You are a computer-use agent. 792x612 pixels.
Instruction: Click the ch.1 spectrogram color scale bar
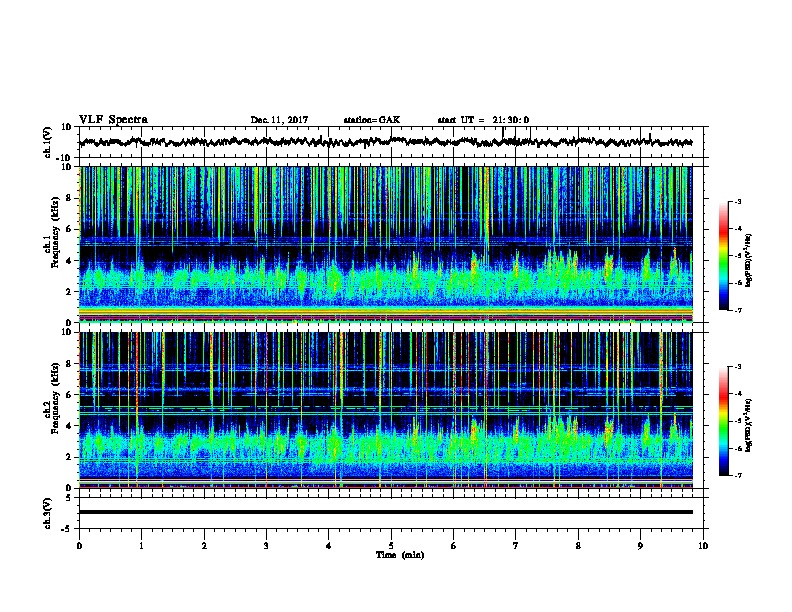[723, 256]
